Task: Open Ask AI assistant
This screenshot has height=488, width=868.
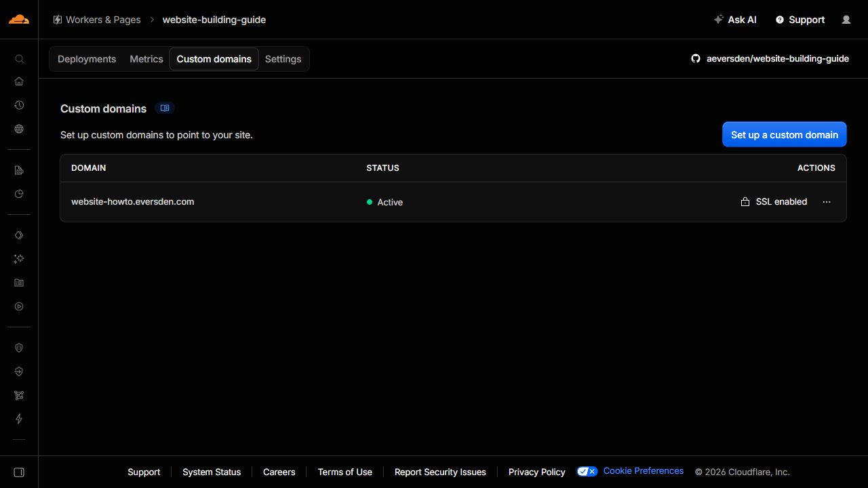Action: coord(735,20)
